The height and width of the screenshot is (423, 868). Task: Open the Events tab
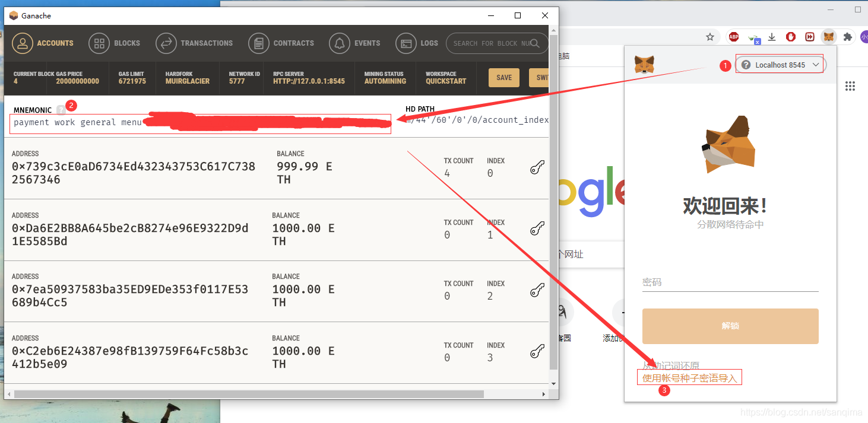point(355,43)
